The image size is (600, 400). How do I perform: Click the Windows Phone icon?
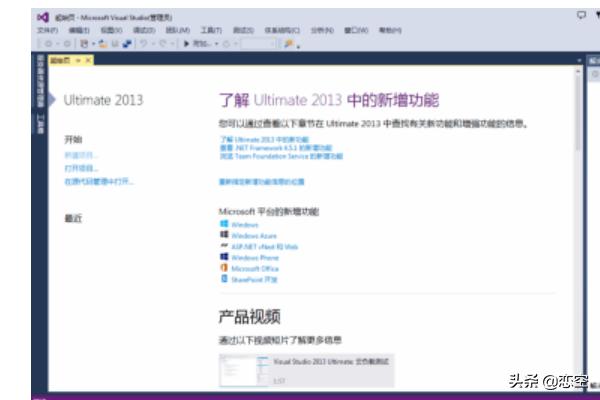coord(224,258)
